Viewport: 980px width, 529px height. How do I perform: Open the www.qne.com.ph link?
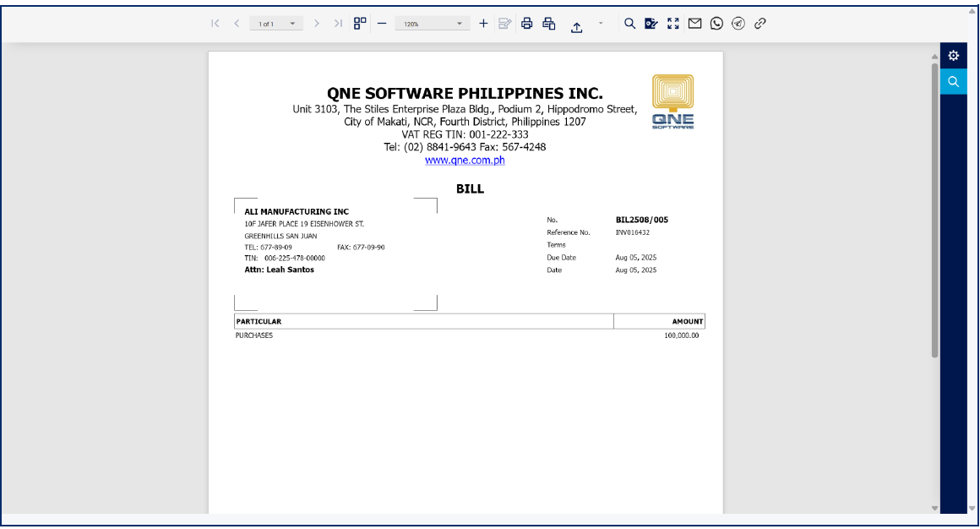tap(465, 160)
